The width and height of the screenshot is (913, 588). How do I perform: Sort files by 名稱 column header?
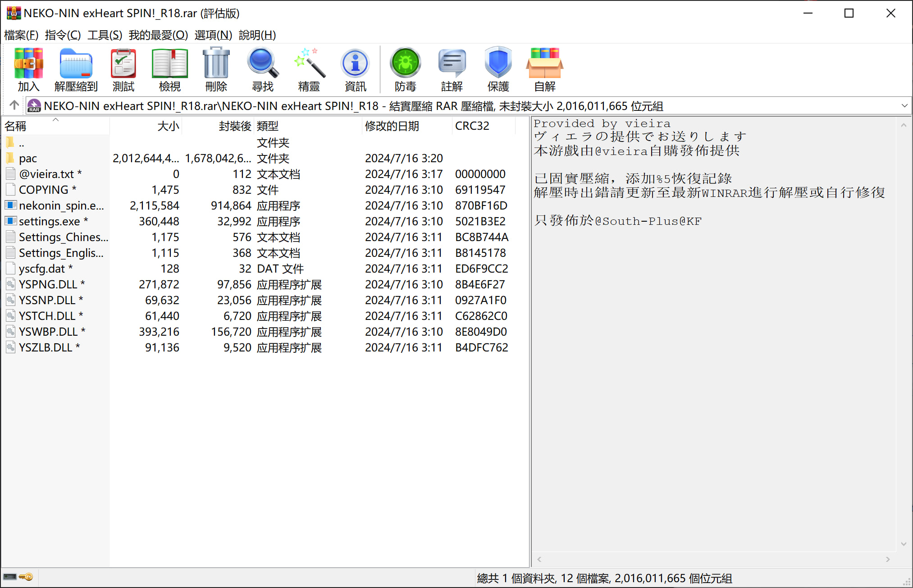[x=15, y=126]
